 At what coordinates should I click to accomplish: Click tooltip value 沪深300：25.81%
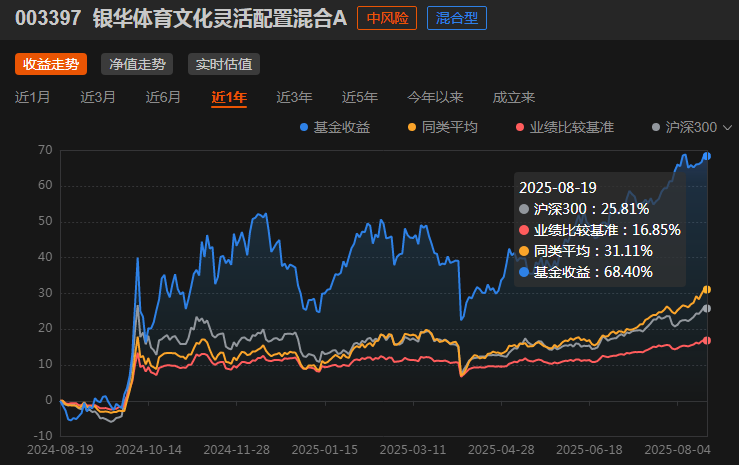click(x=584, y=209)
